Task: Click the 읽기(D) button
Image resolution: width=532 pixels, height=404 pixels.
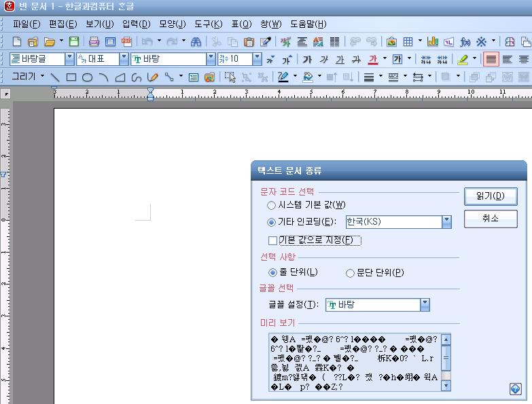Action: pos(491,196)
